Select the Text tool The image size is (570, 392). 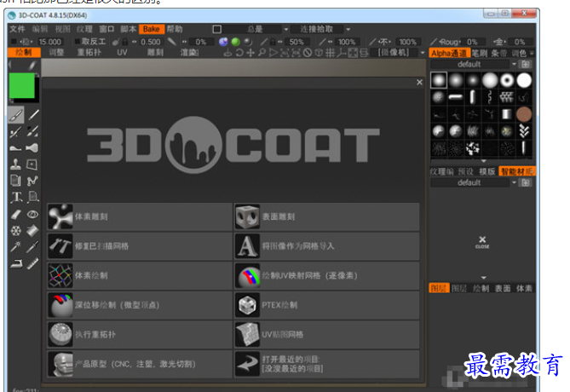click(15, 197)
